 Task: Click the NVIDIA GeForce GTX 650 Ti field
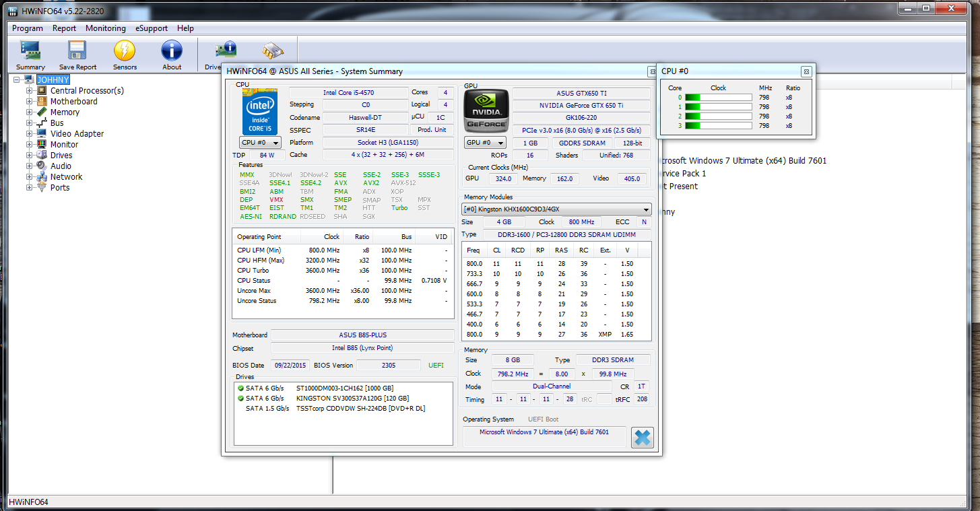click(x=581, y=105)
